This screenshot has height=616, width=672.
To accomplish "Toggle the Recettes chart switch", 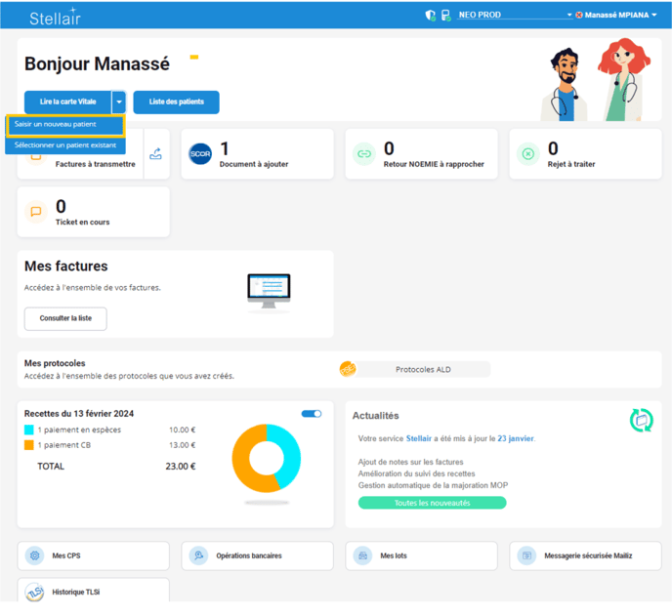I will tap(312, 414).
